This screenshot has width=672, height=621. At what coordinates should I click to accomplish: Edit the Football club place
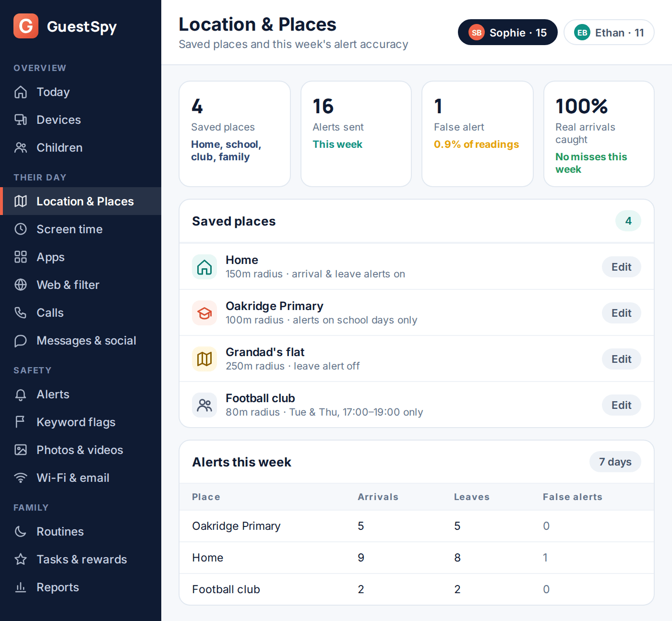point(621,405)
